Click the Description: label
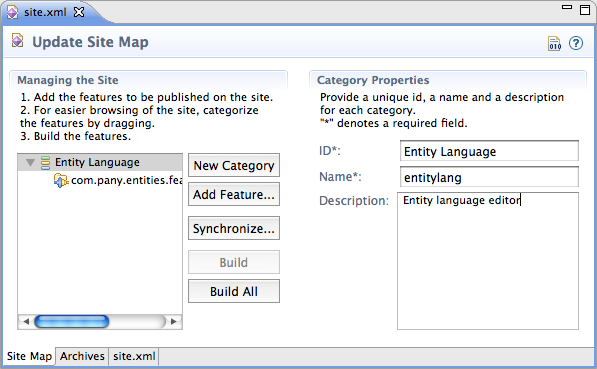Viewport: 597px width, 369px height. [x=354, y=201]
